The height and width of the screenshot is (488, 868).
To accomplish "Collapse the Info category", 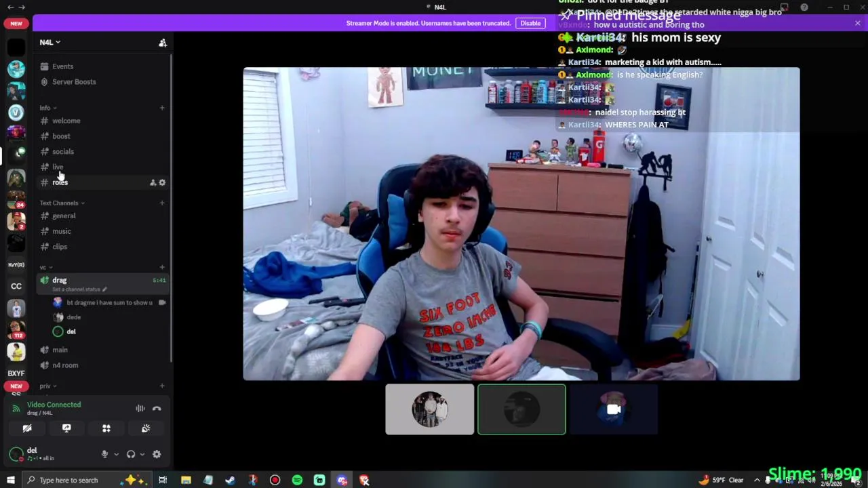I will tap(47, 108).
